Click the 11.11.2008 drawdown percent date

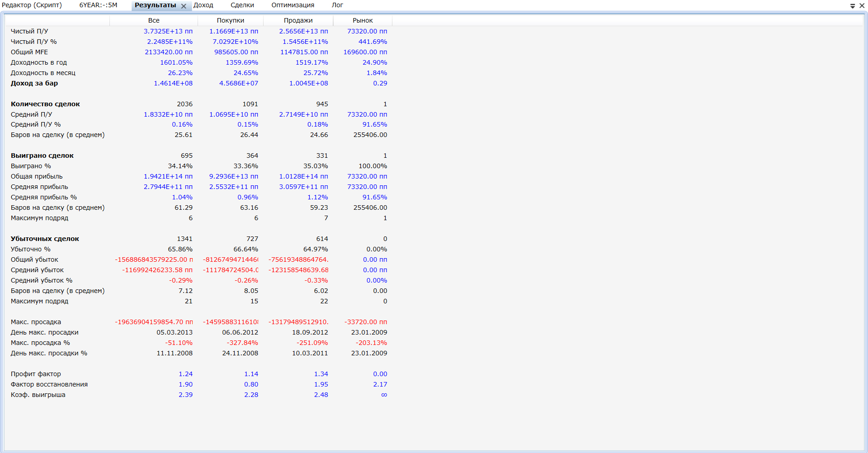tap(175, 353)
